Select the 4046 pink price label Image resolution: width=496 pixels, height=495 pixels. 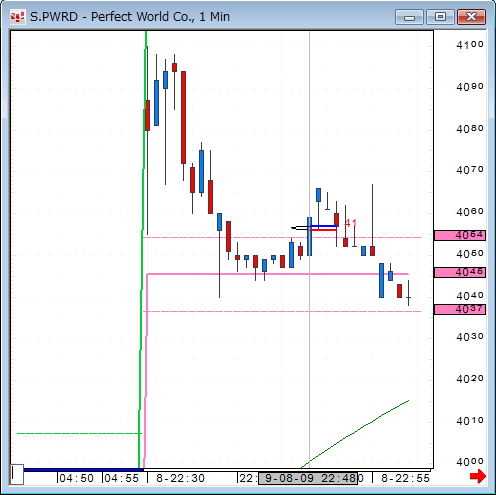pyautogui.click(x=460, y=272)
